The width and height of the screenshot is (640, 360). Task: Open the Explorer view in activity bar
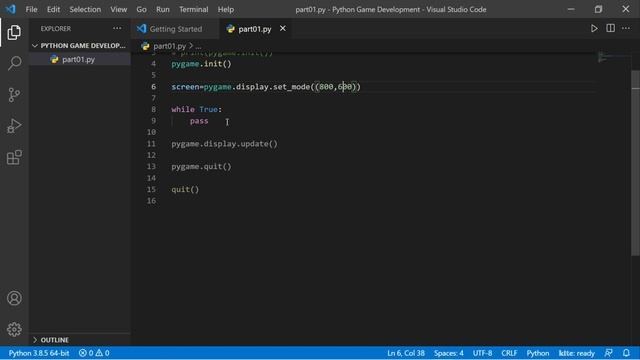click(14, 32)
